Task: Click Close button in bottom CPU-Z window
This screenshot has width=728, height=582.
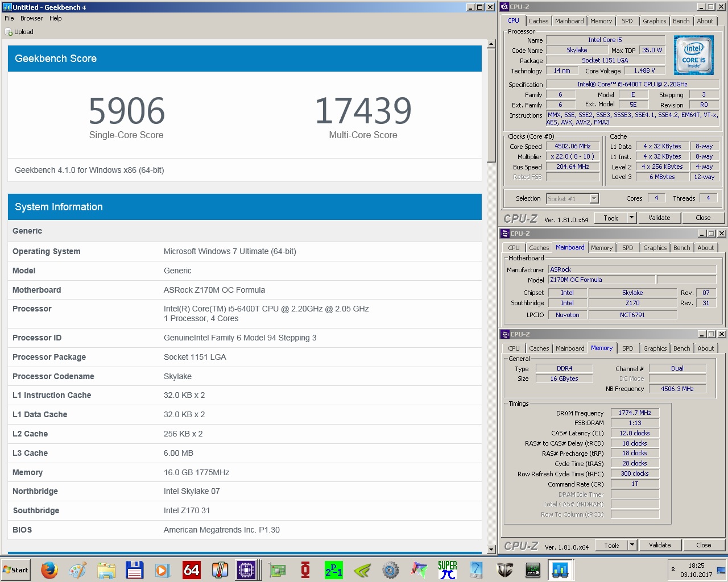Action: (x=704, y=545)
